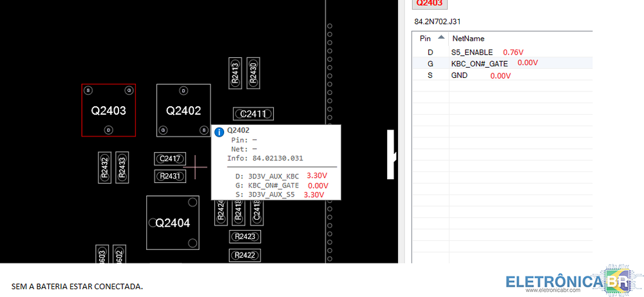Select resistor R2413

[236, 72]
